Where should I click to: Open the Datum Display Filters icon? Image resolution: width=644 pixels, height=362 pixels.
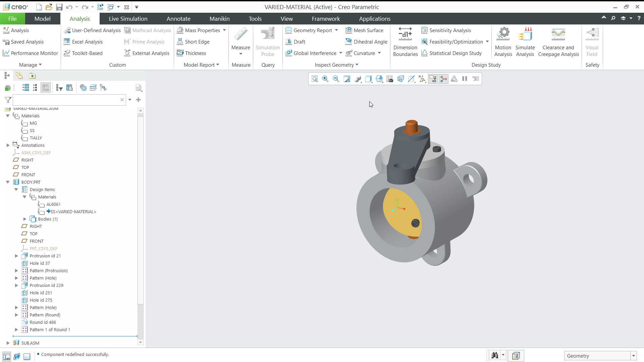click(x=422, y=79)
